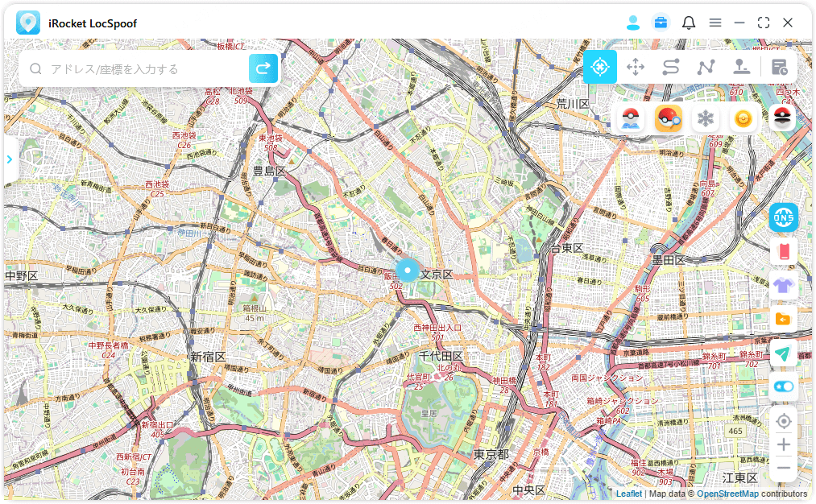Click the blue location marker on map
816x504 pixels.
coord(408,271)
